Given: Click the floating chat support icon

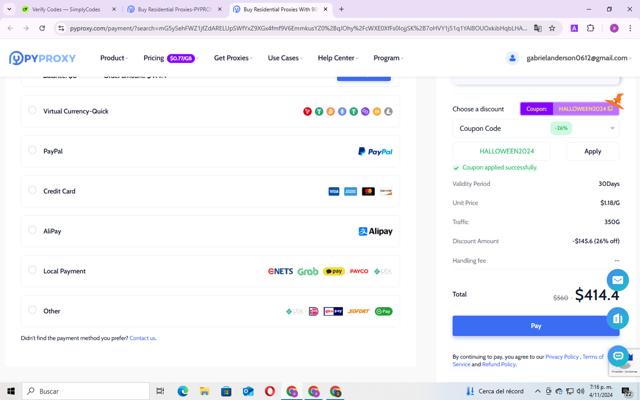Looking at the screenshot, I should pos(618,356).
